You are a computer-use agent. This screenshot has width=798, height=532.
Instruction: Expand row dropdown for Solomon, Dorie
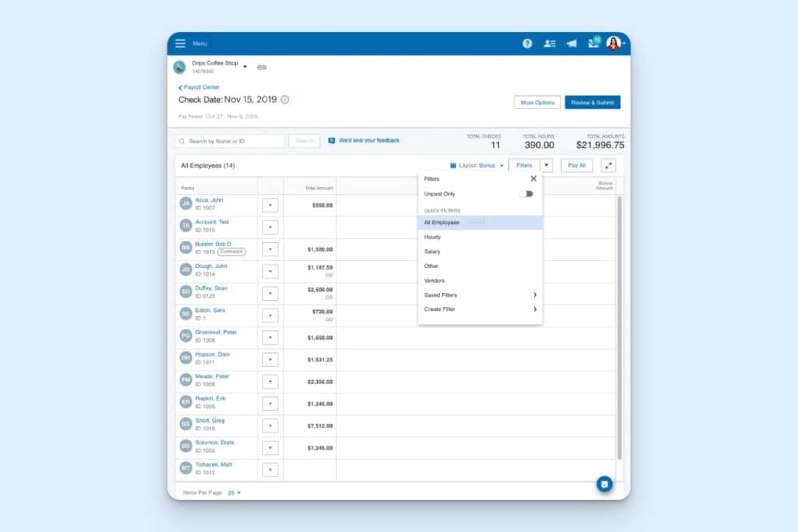tap(270, 448)
